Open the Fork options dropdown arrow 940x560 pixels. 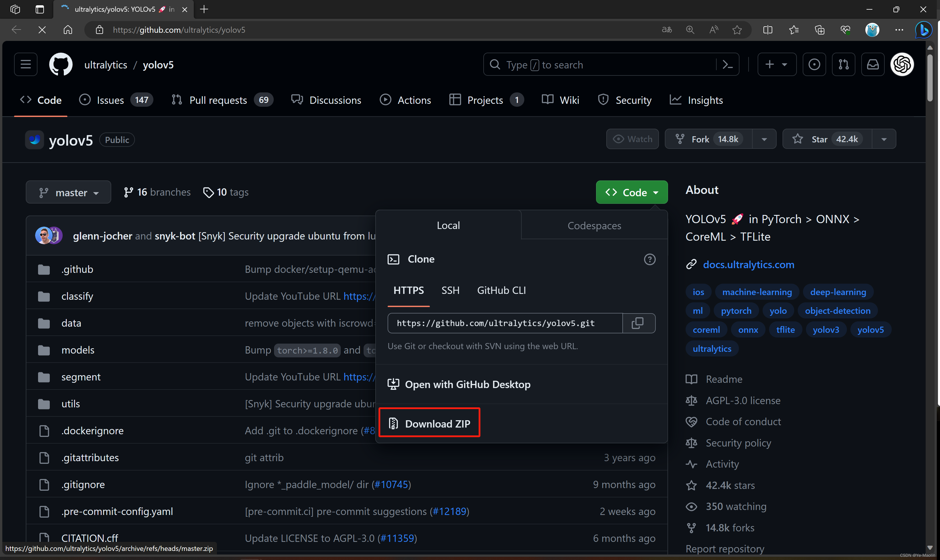click(764, 139)
